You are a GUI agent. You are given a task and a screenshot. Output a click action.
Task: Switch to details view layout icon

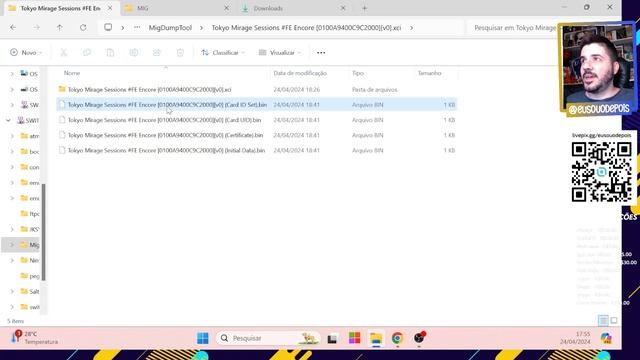click(603, 321)
